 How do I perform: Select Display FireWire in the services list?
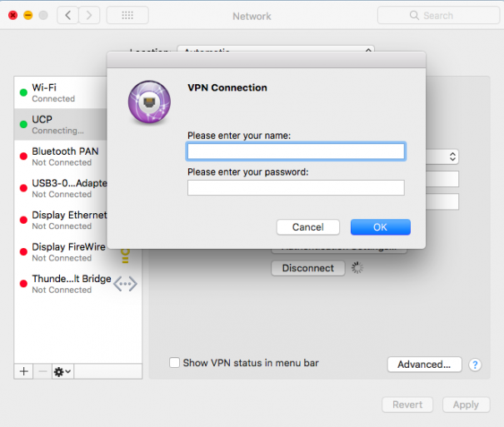tap(61, 252)
